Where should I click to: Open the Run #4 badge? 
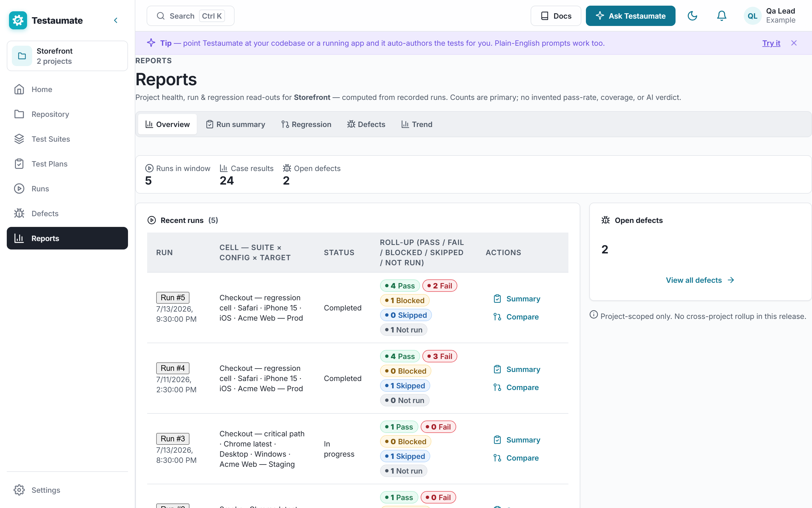pos(173,368)
